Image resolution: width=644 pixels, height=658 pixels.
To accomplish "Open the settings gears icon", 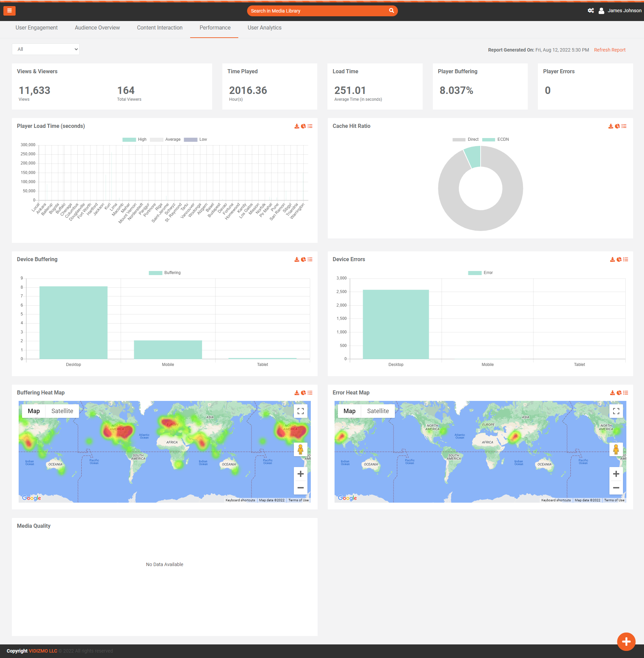I will [x=591, y=11].
